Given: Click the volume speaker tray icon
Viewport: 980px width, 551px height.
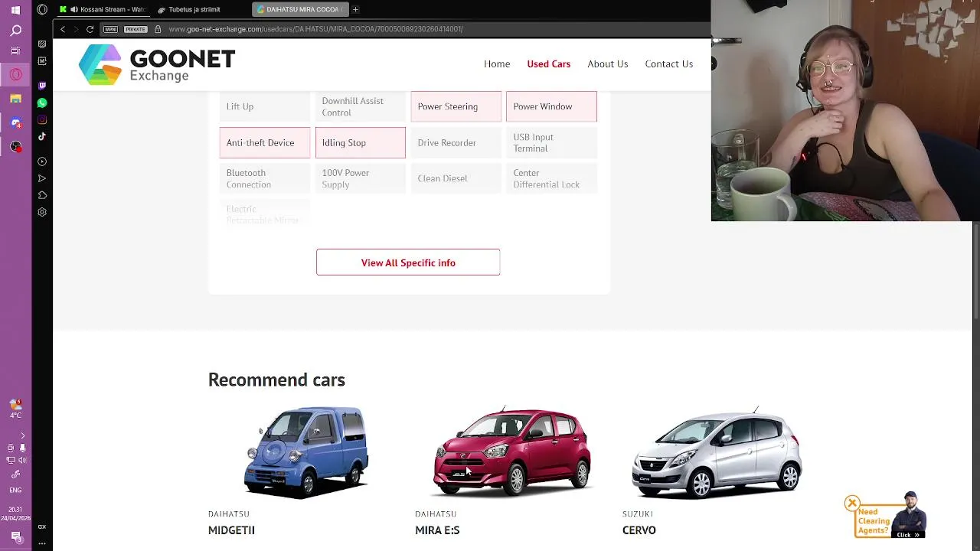Looking at the screenshot, I should click(x=21, y=460).
